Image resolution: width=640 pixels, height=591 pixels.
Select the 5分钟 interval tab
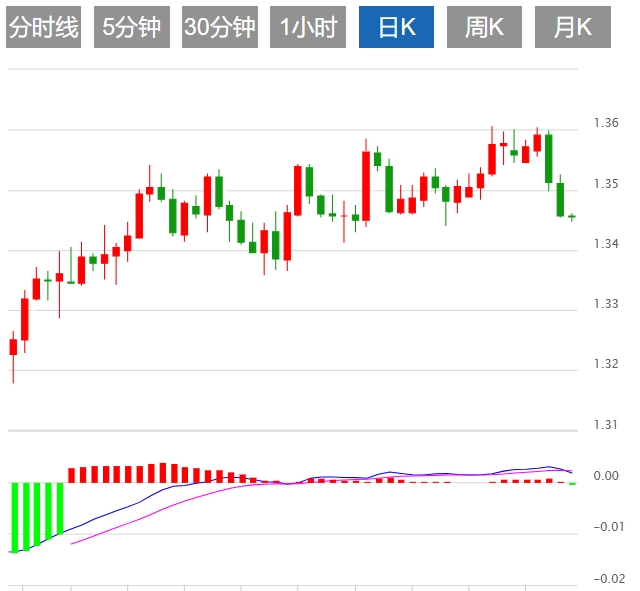pos(131,27)
